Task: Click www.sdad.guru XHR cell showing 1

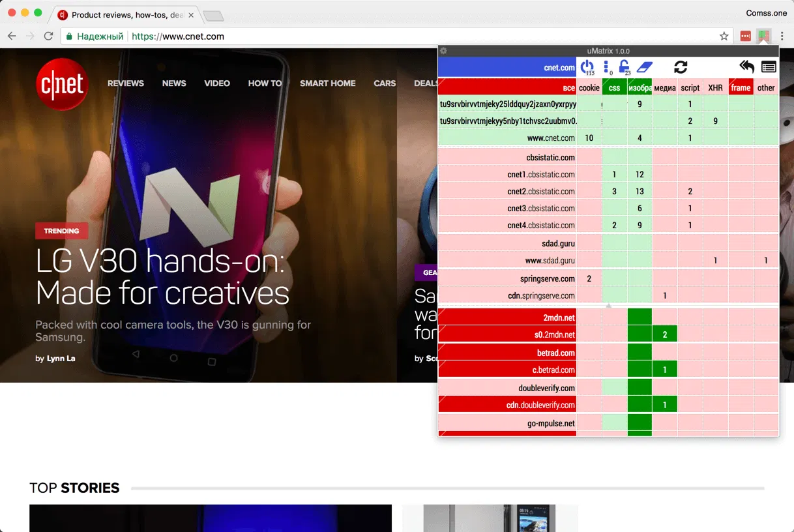Action: [716, 260]
